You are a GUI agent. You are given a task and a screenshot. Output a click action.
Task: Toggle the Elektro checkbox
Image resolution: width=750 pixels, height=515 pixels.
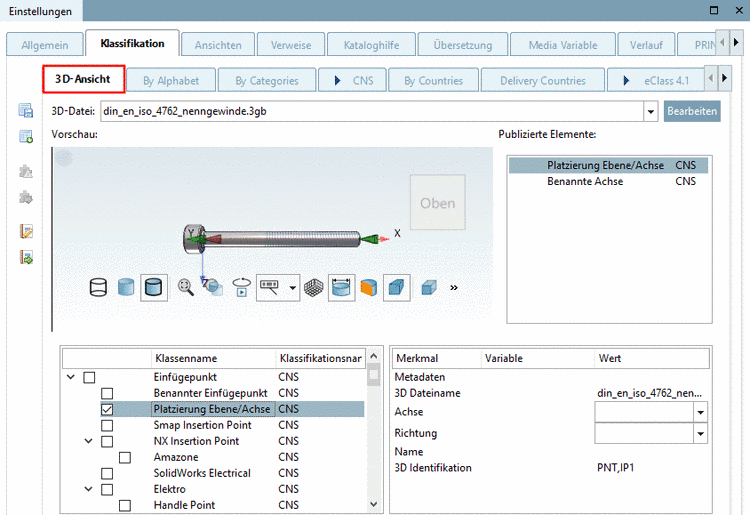pyautogui.click(x=107, y=490)
